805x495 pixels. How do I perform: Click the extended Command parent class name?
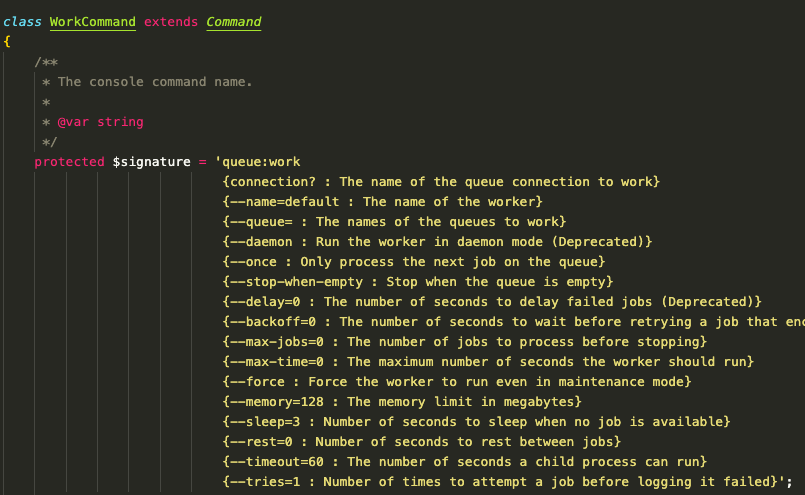click(233, 22)
